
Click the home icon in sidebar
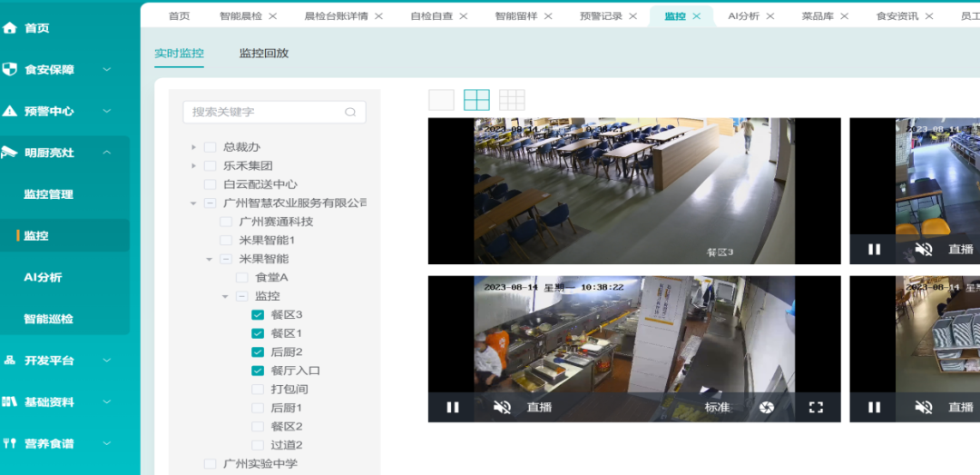[9, 28]
